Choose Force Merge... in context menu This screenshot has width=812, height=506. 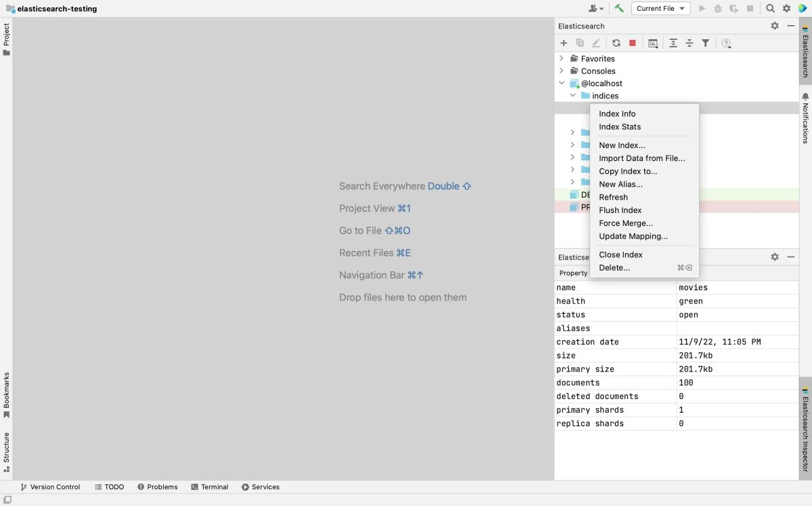point(645,223)
